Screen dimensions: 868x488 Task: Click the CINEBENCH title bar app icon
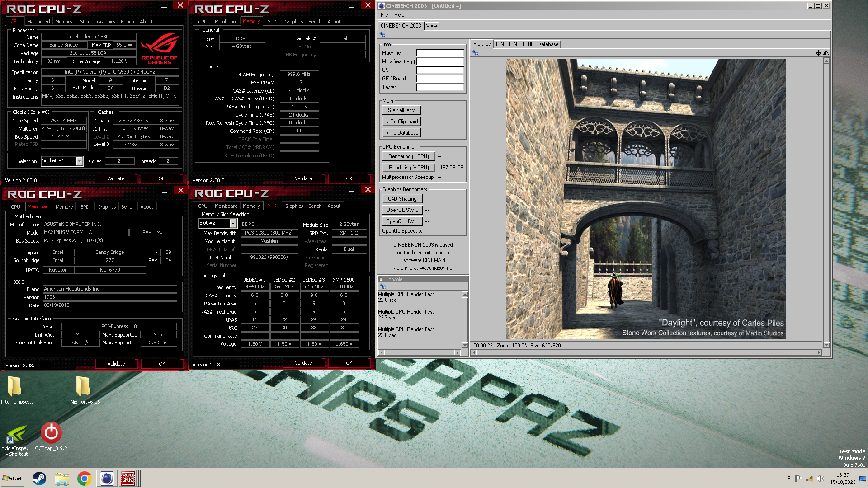[382, 6]
